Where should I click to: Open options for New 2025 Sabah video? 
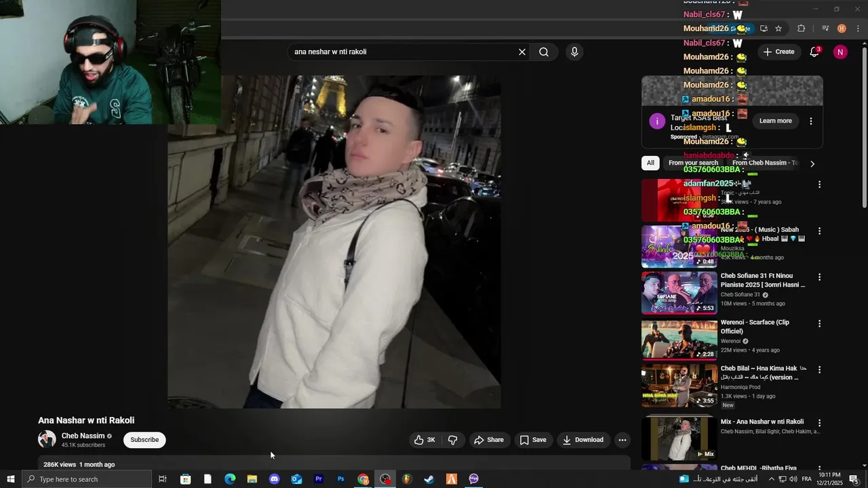coord(819,231)
